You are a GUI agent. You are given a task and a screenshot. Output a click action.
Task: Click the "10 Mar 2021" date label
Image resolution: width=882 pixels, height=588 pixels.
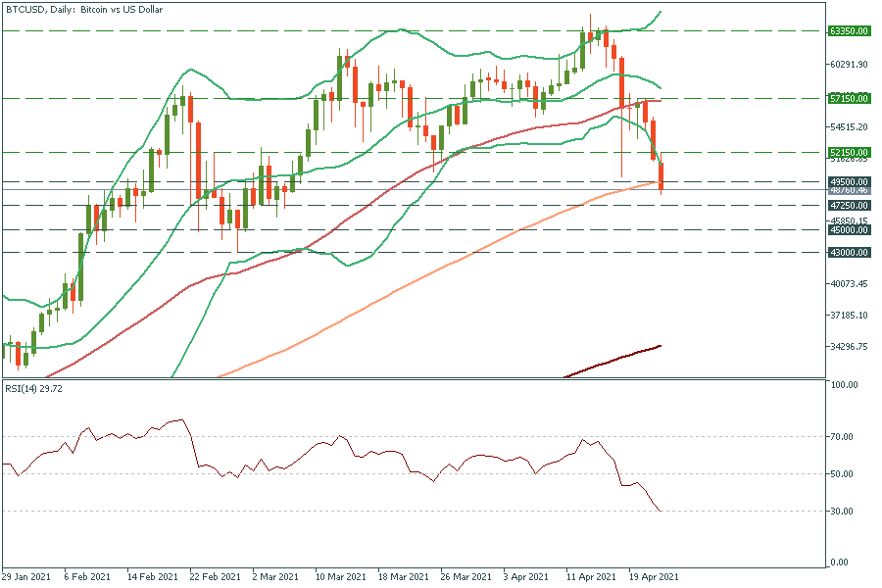pos(340,577)
